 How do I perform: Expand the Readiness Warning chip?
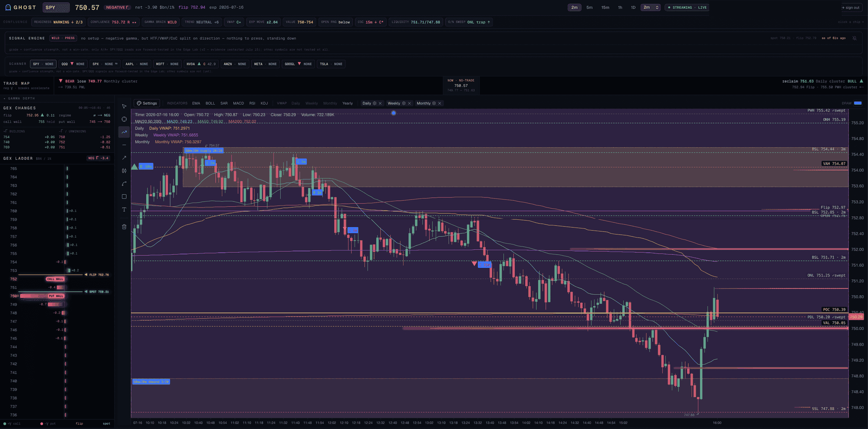(58, 22)
